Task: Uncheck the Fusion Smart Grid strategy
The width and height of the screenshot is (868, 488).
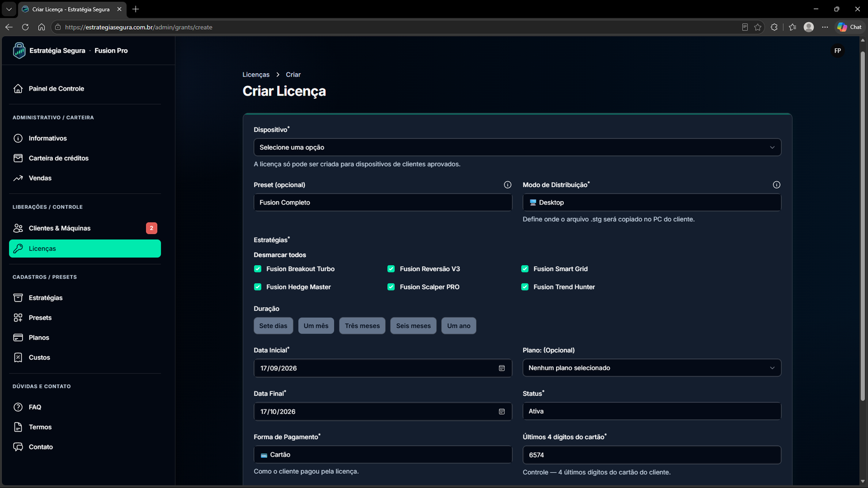Action: click(525, 269)
